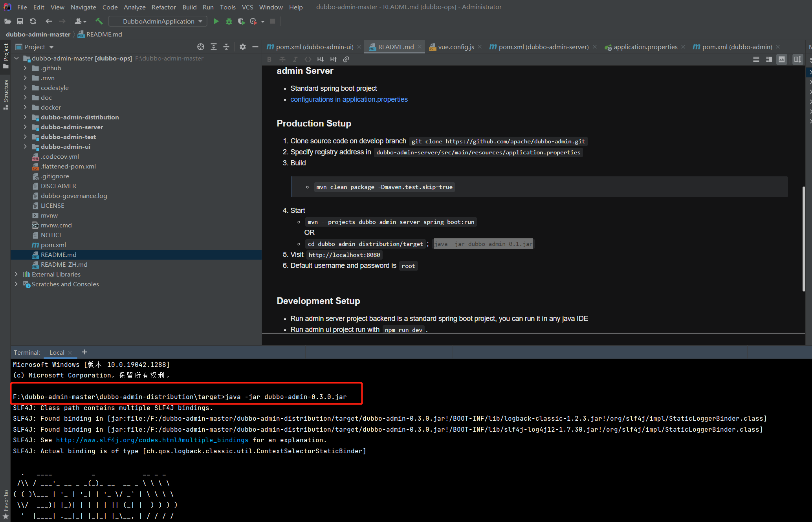The height and width of the screenshot is (522, 812).
Task: Click the Synchronize/reload icon
Action: (33, 21)
